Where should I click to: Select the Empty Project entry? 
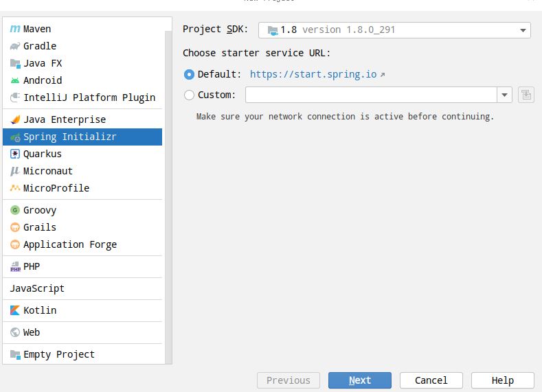(x=82, y=354)
